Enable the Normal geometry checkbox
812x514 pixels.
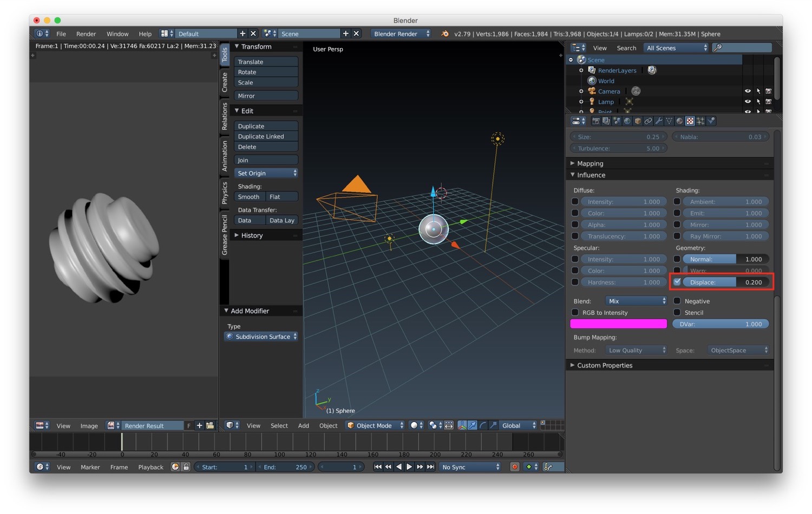(x=677, y=259)
